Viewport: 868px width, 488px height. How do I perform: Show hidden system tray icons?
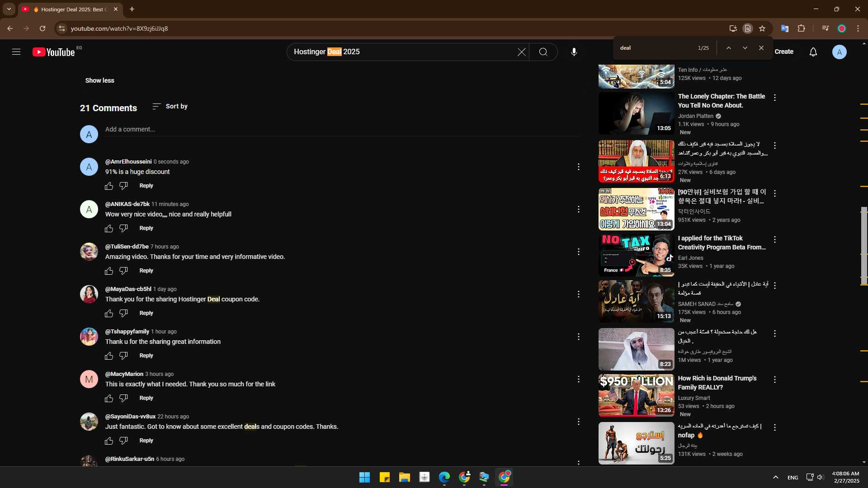pos(775,477)
